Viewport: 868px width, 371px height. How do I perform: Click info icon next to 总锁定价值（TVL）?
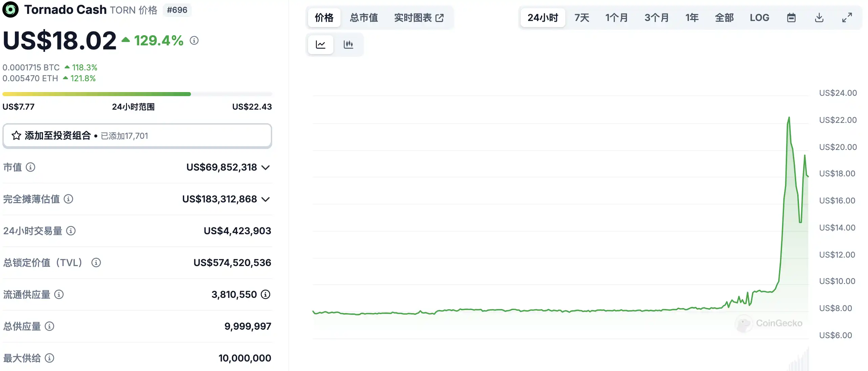click(96, 263)
